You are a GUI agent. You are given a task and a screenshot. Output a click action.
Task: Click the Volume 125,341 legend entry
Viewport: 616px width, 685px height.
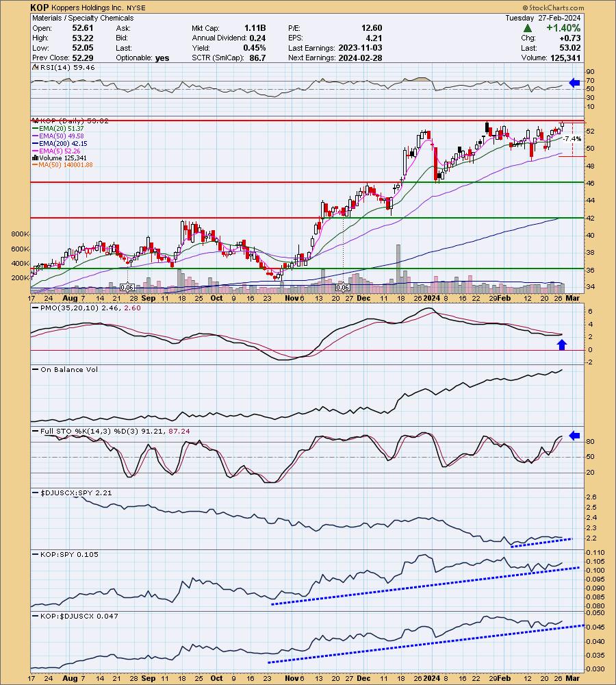60,158
